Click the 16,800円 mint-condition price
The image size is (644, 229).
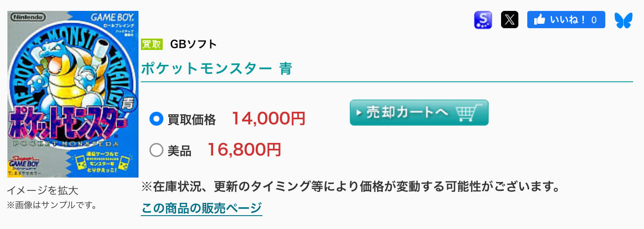pos(244,149)
